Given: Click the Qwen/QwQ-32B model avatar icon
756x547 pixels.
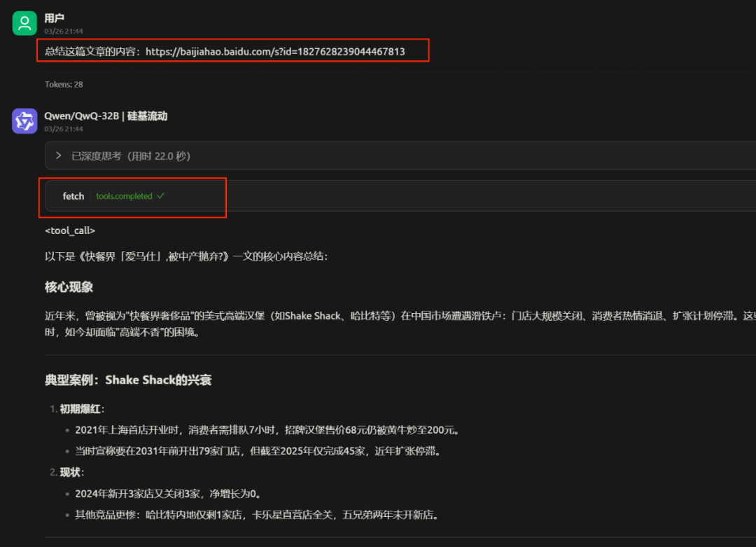Looking at the screenshot, I should coord(24,120).
